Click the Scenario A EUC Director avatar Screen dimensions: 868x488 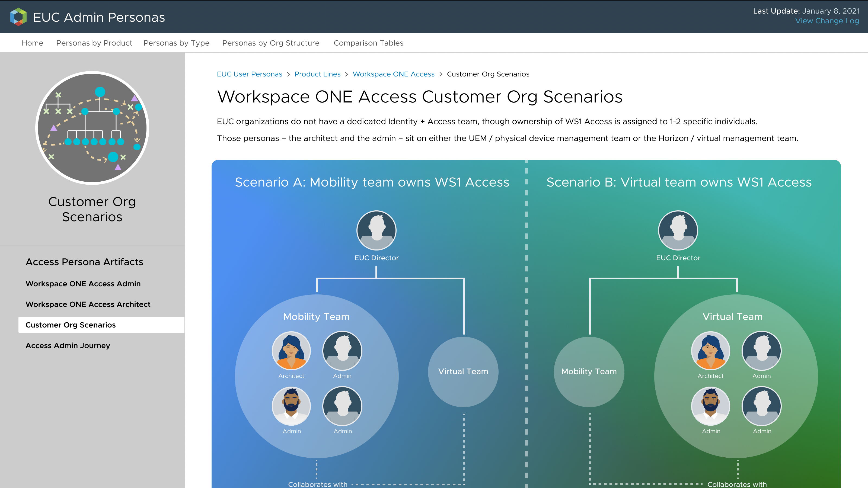coord(376,230)
